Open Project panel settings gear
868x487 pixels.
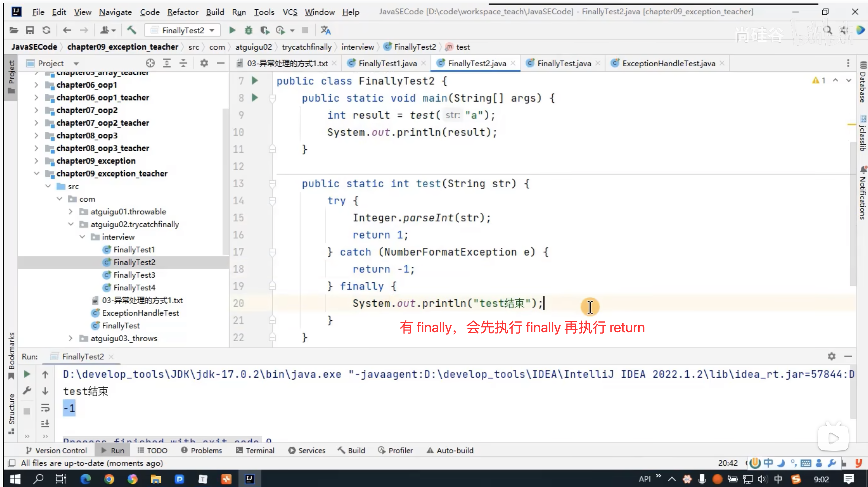click(204, 63)
